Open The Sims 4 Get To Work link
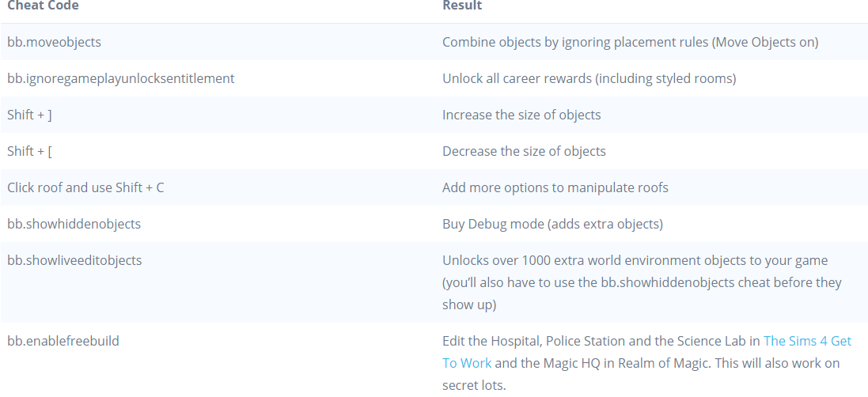The height and width of the screenshot is (397, 868). (x=807, y=342)
